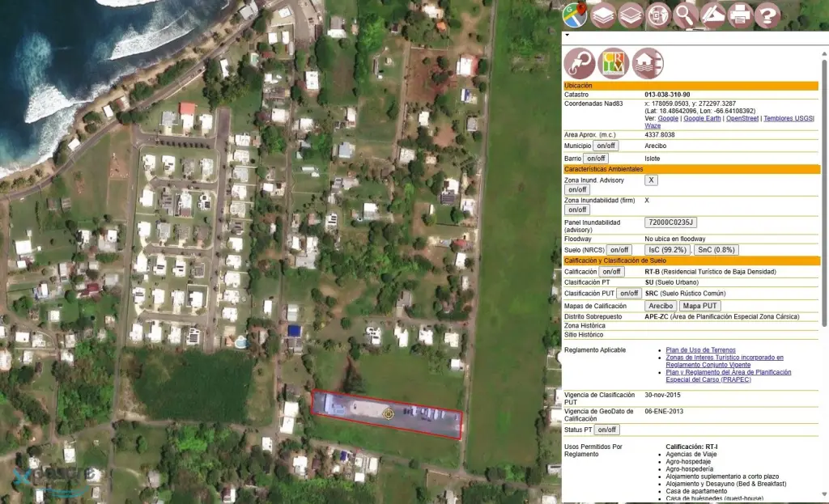The height and width of the screenshot is (504, 829).
Task: Toggle Municipio layer on/off
Action: tap(606, 146)
